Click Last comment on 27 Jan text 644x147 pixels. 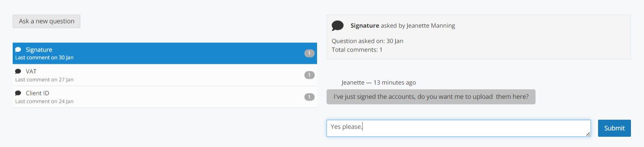coord(44,80)
